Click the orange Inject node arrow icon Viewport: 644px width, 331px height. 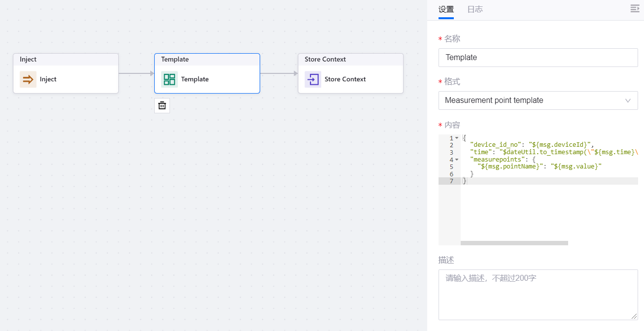pos(28,79)
